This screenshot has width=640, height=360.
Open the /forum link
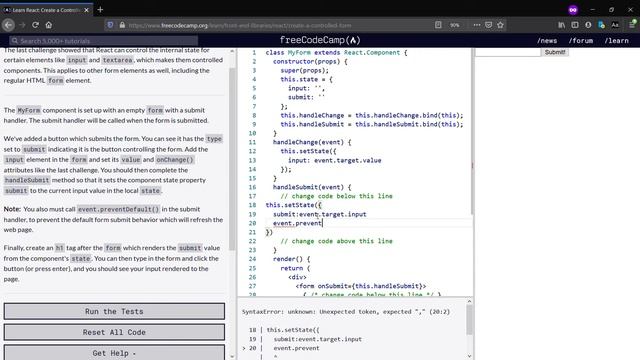point(580,40)
